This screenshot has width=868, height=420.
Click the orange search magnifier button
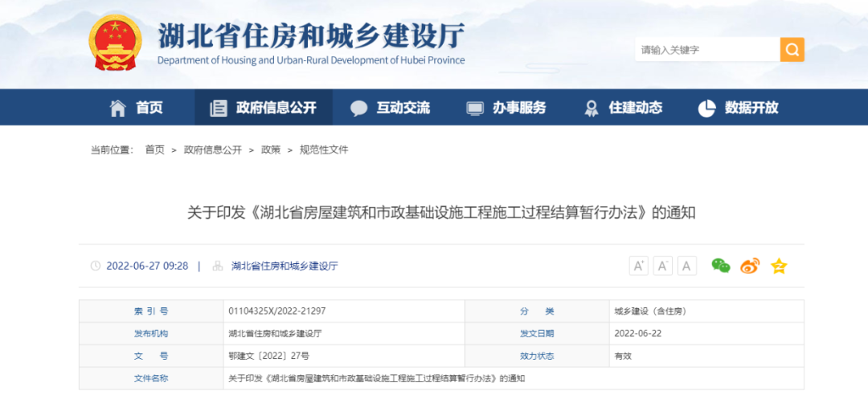pos(792,50)
